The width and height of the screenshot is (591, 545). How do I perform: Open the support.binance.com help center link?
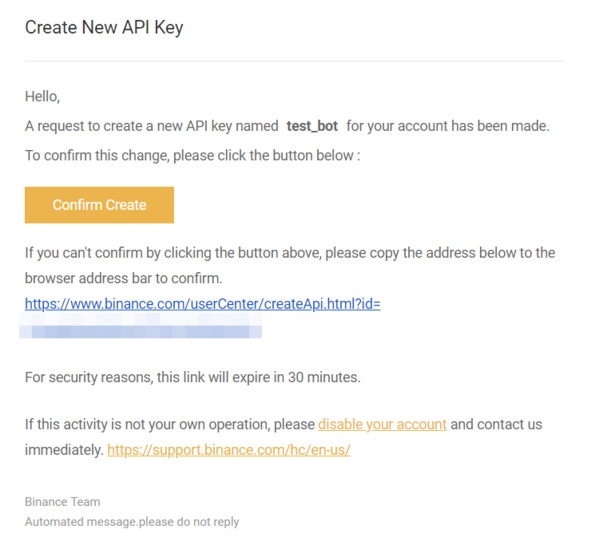pos(229,450)
